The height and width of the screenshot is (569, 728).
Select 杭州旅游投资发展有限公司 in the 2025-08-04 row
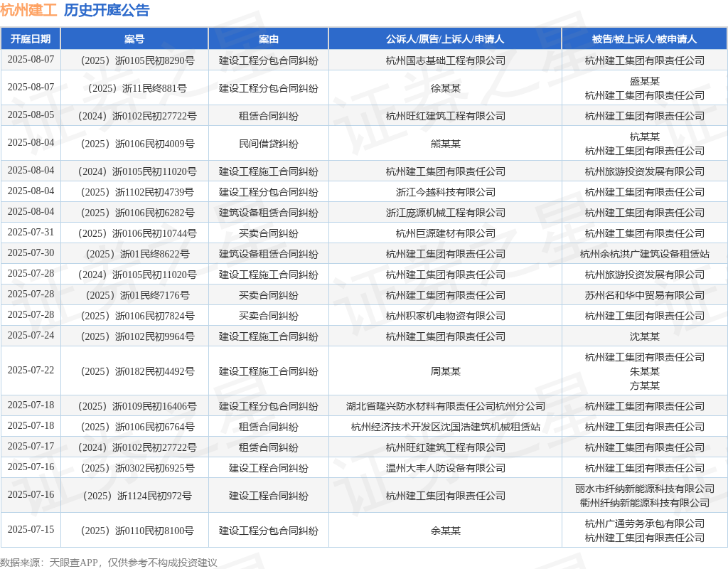pyautogui.click(x=644, y=171)
